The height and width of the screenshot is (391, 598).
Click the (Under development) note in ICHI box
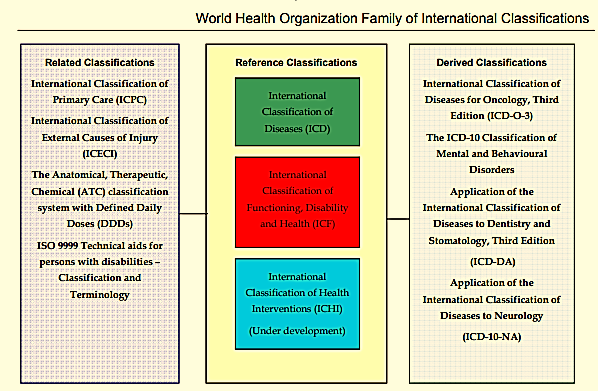point(297,331)
